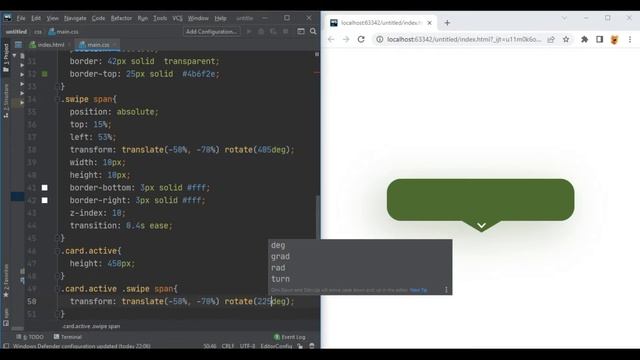Select 'grad' from the autocomplete popup

point(360,256)
